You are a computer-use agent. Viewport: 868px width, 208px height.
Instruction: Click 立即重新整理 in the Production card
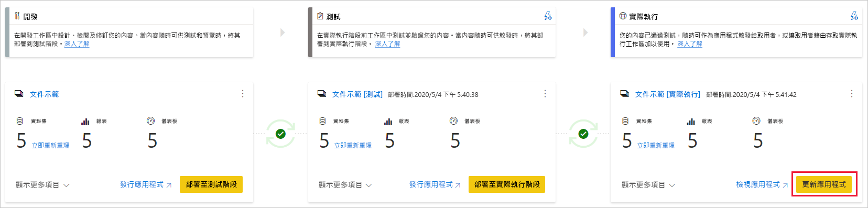656,146
